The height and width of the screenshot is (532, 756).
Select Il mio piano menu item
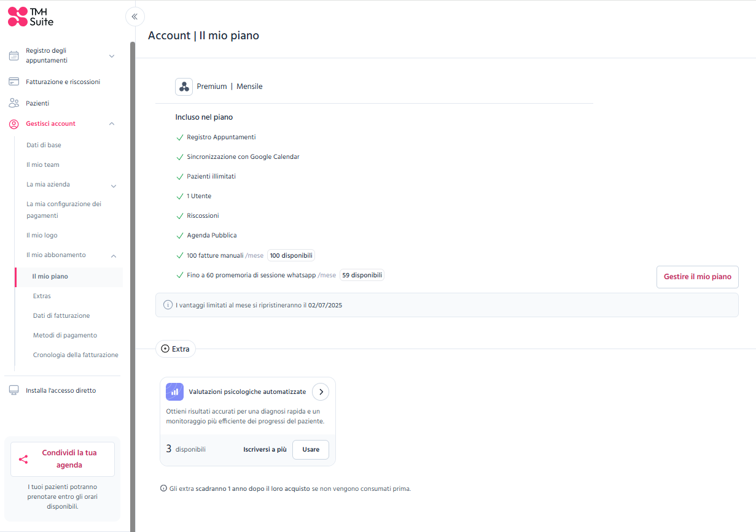tap(69, 277)
